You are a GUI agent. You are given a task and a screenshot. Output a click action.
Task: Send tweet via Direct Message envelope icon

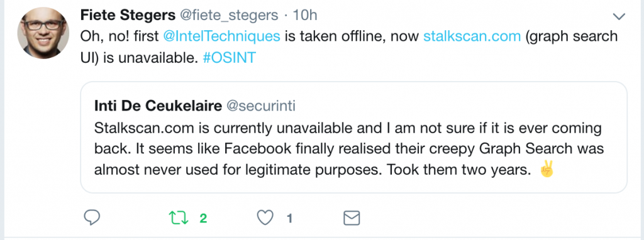click(351, 218)
